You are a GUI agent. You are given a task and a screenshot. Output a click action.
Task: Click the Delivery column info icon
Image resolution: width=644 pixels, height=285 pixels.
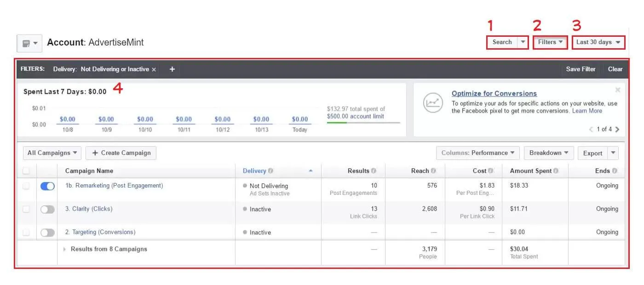270,171
